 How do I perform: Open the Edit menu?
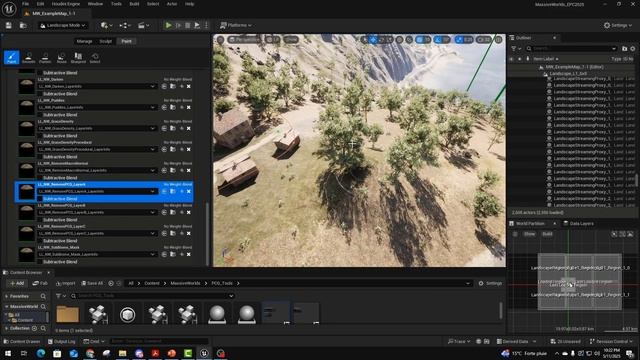click(40, 4)
